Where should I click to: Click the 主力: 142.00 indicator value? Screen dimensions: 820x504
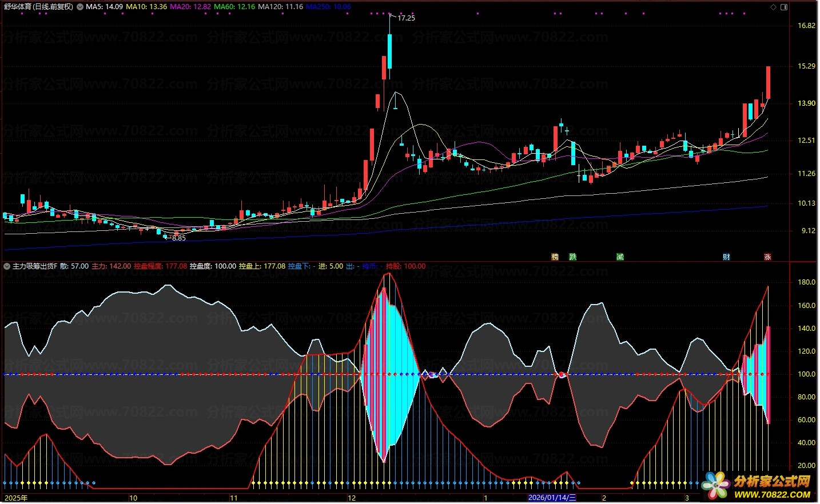111,266
